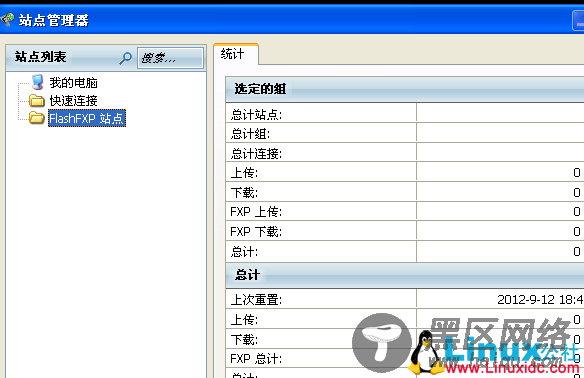Click the 站点管理器 title bar icon

point(7,19)
